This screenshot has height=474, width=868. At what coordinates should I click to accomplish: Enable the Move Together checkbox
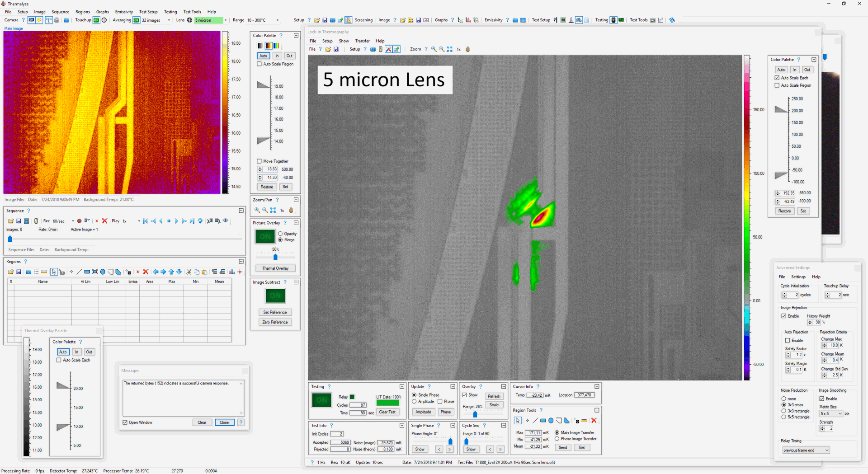tap(259, 161)
